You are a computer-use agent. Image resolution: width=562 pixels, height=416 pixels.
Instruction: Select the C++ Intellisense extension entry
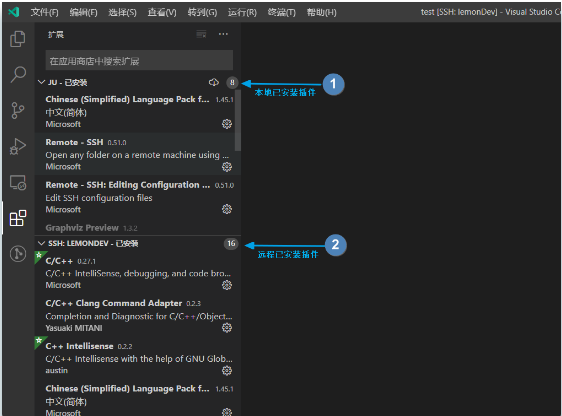click(138, 358)
